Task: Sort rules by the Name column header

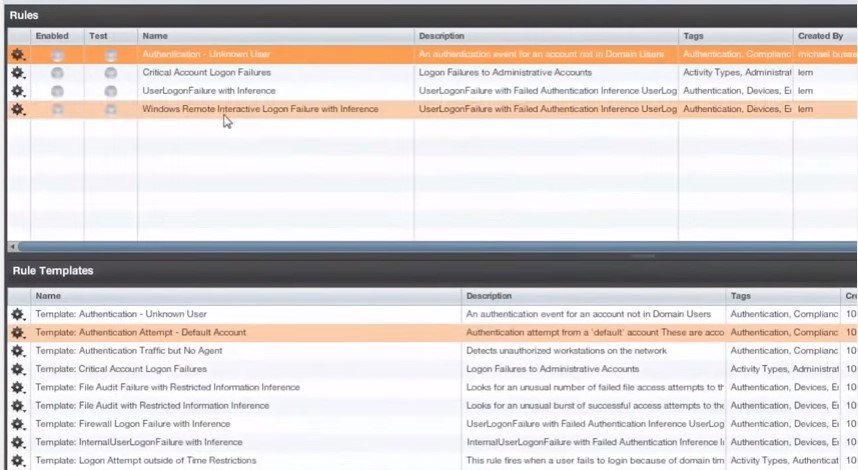Action: tap(275, 36)
